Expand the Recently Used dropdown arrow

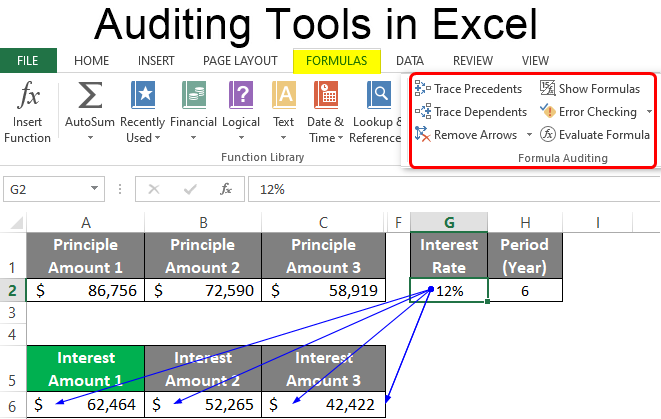pyautogui.click(x=157, y=137)
